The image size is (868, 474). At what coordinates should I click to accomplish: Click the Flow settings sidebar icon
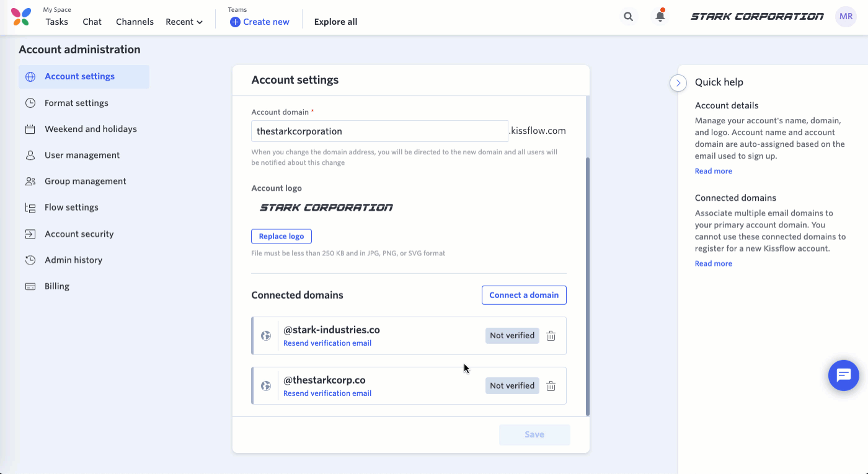pos(30,208)
